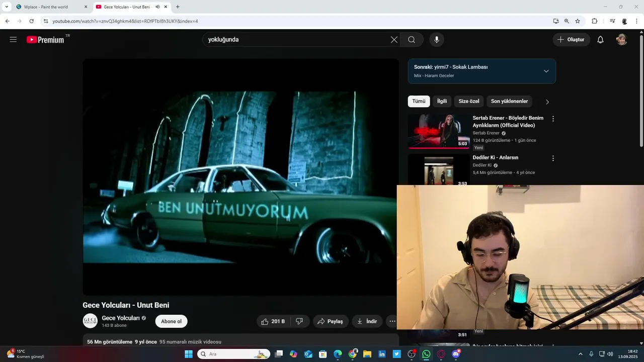Open File Explorer from the taskbar
The image size is (644, 362).
click(x=367, y=354)
